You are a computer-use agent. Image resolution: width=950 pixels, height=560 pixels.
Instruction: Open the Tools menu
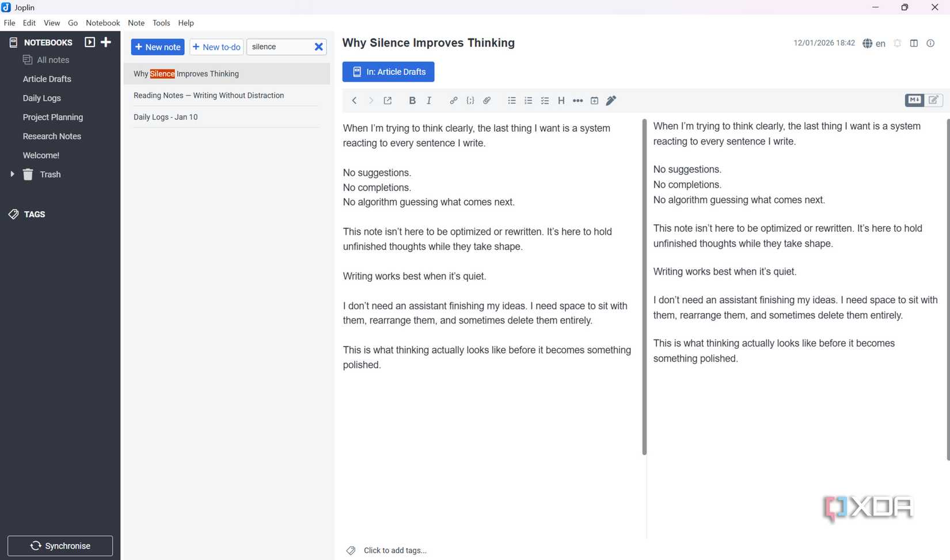(161, 23)
